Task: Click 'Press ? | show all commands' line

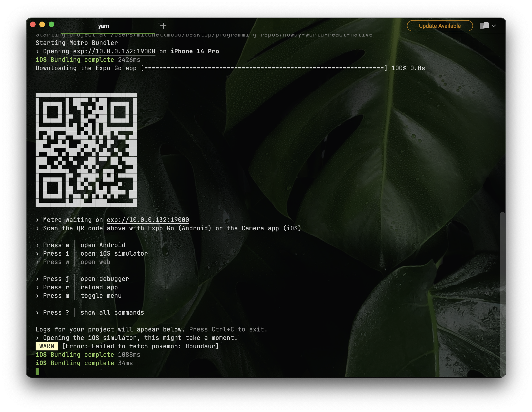Action: (90, 313)
